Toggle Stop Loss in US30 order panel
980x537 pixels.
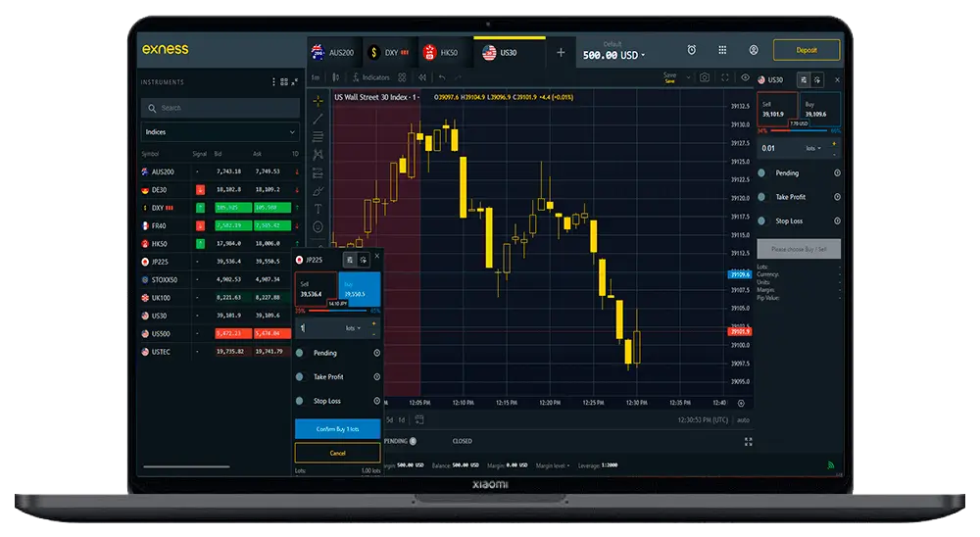(762, 221)
